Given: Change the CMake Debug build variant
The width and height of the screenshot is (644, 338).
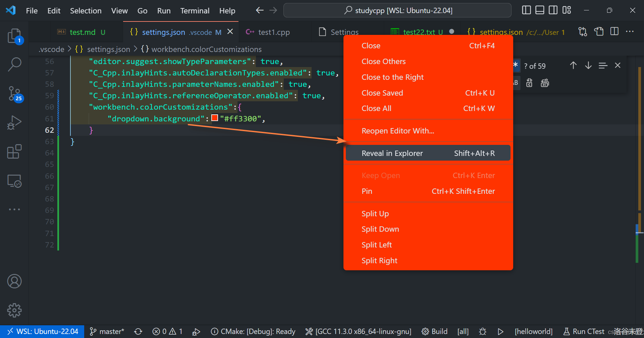Looking at the screenshot, I should click(x=253, y=332).
